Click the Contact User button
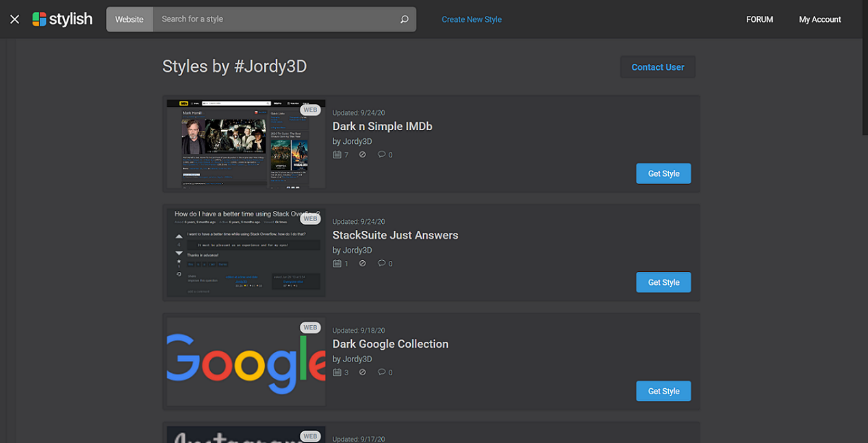 (x=658, y=67)
